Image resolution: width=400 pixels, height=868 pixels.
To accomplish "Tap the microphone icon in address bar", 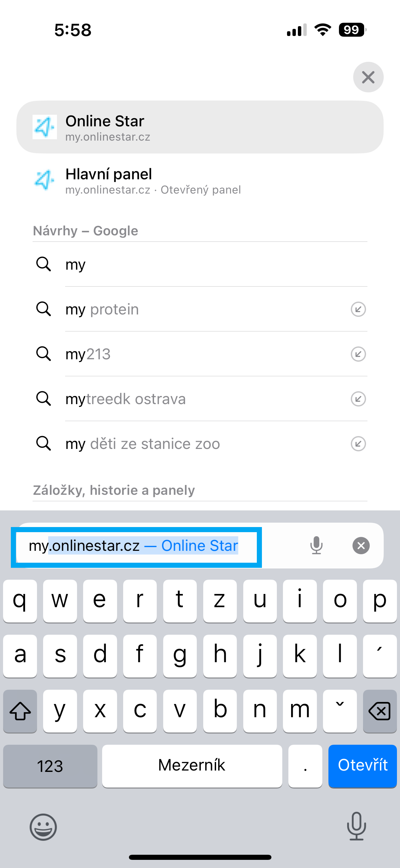I will (x=316, y=545).
